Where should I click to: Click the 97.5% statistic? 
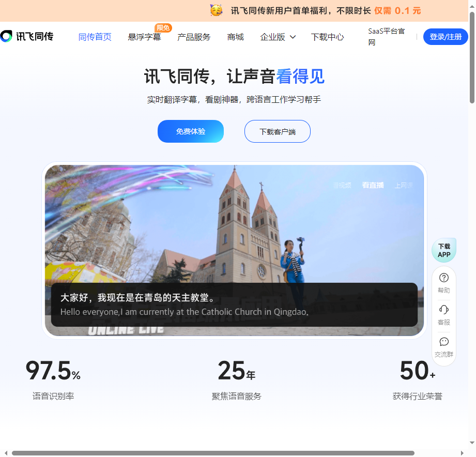click(53, 370)
